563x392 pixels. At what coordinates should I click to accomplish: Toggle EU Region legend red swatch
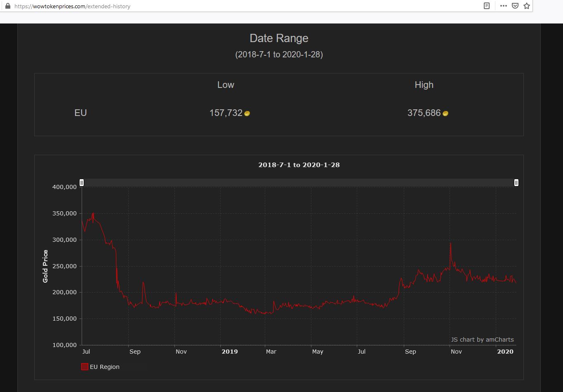(85, 367)
